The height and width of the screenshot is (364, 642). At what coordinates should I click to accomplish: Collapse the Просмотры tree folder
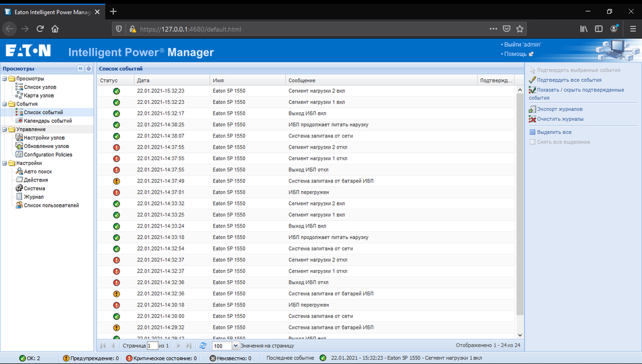(x=4, y=78)
